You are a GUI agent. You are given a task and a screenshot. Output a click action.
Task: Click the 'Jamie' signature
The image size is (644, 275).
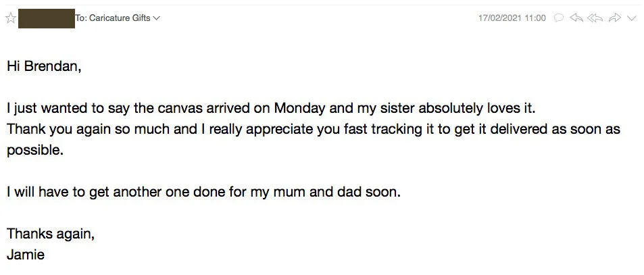(x=26, y=255)
